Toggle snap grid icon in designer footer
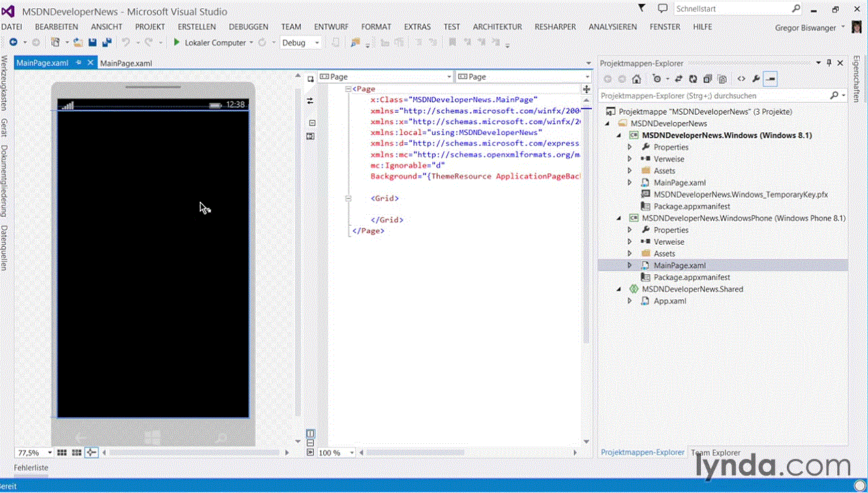The width and height of the screenshot is (868, 493). click(61, 452)
